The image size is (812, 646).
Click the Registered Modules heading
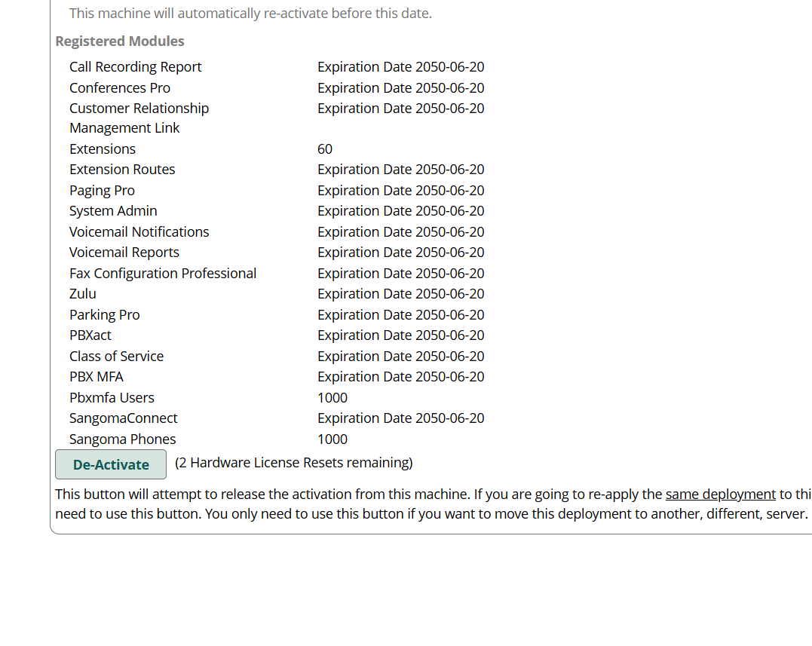tap(120, 41)
